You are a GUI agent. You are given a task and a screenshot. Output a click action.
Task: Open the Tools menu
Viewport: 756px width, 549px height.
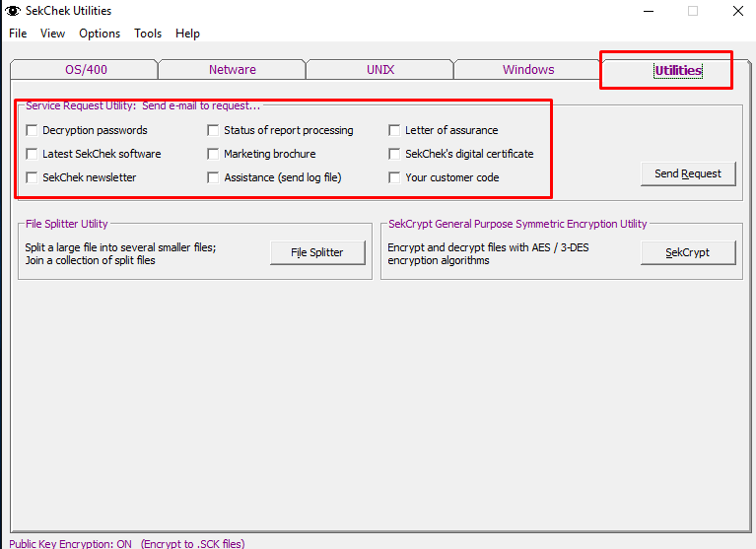pyautogui.click(x=148, y=34)
